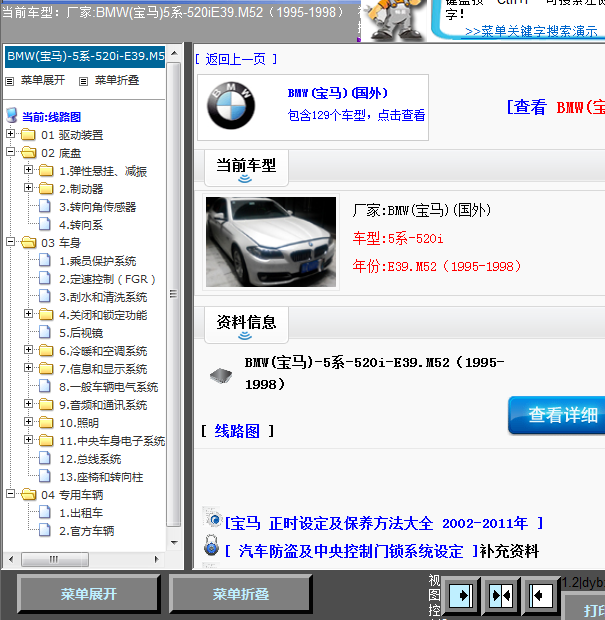The height and width of the screenshot is (620, 605).
Task: Click the 02 底盘 folder icon
Action: (28, 152)
